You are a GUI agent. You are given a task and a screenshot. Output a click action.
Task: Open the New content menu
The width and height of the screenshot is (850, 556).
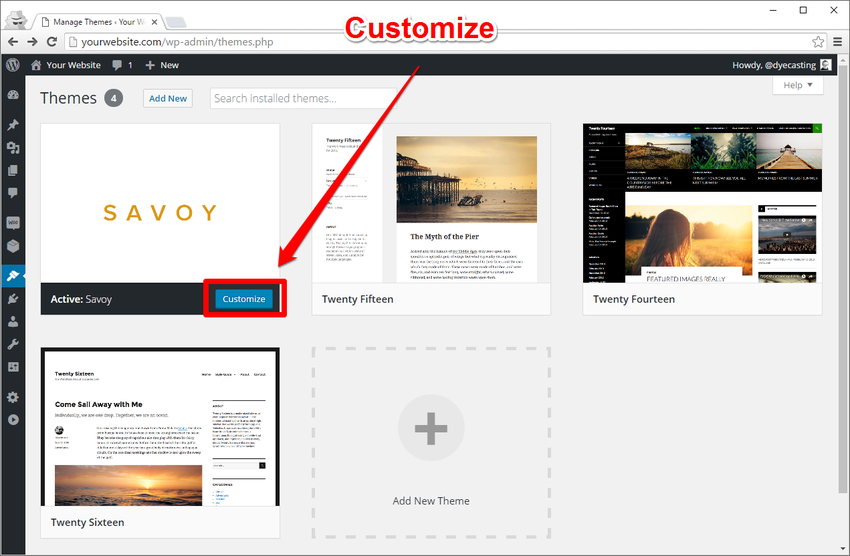(x=162, y=65)
